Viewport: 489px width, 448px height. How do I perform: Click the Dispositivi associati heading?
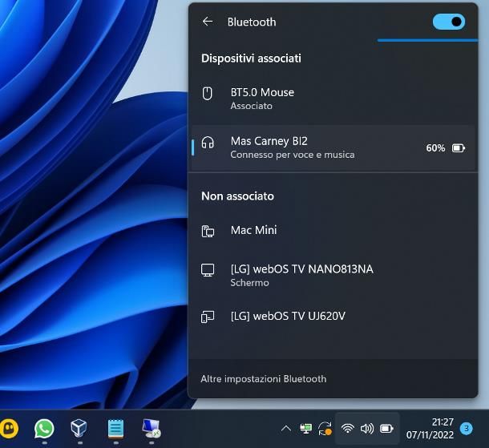pos(252,59)
